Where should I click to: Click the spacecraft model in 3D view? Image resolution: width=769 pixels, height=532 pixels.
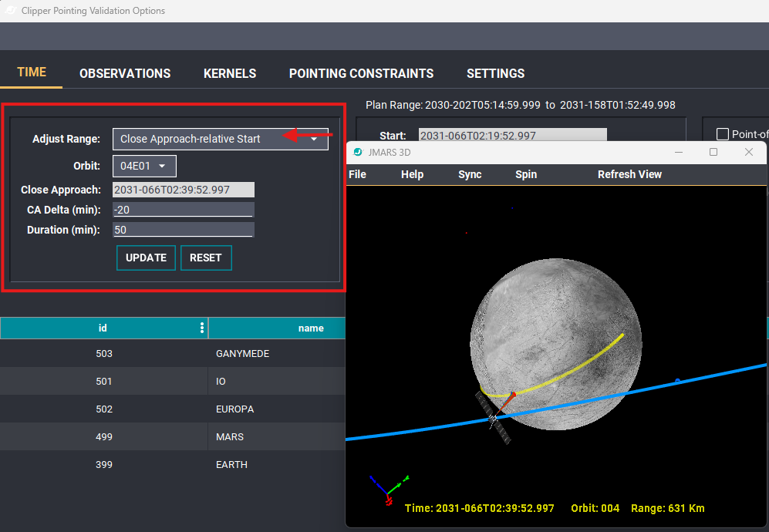coord(494,418)
